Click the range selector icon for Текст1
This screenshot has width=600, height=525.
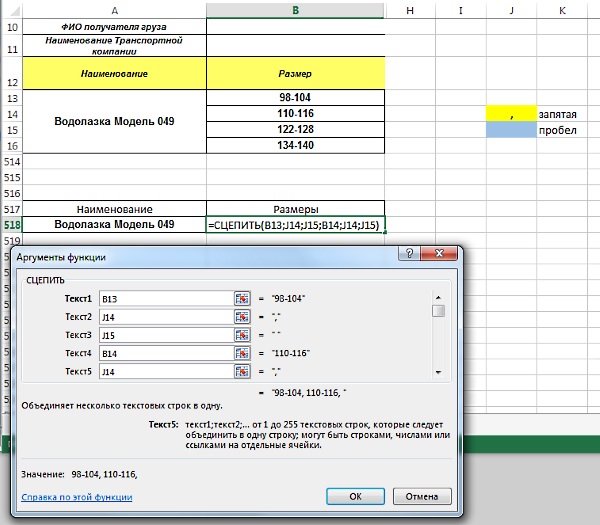tap(241, 298)
